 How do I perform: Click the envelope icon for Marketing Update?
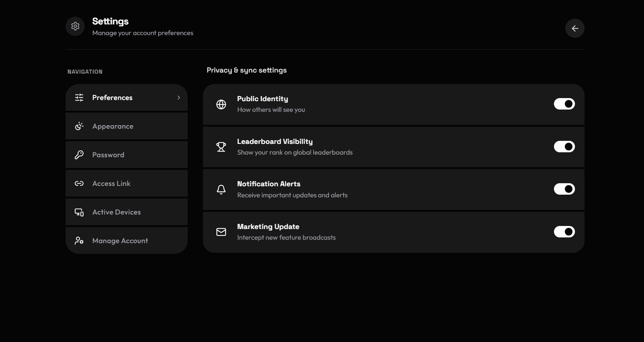pyautogui.click(x=221, y=232)
